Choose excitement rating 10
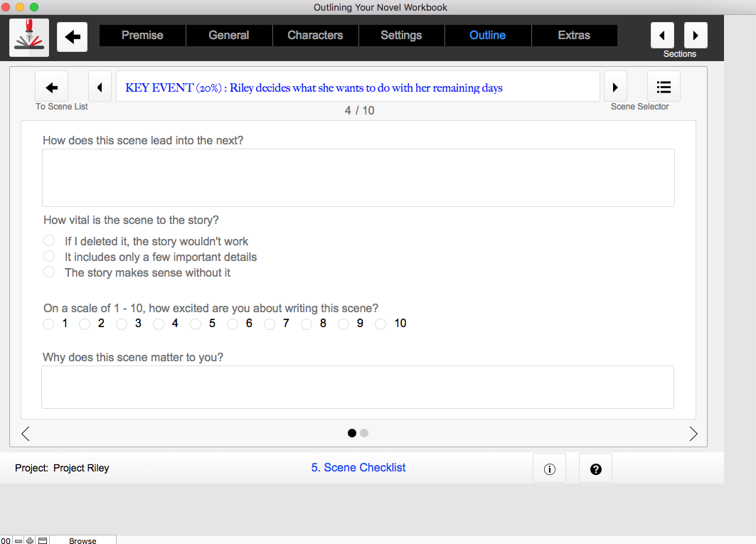 [x=380, y=324]
